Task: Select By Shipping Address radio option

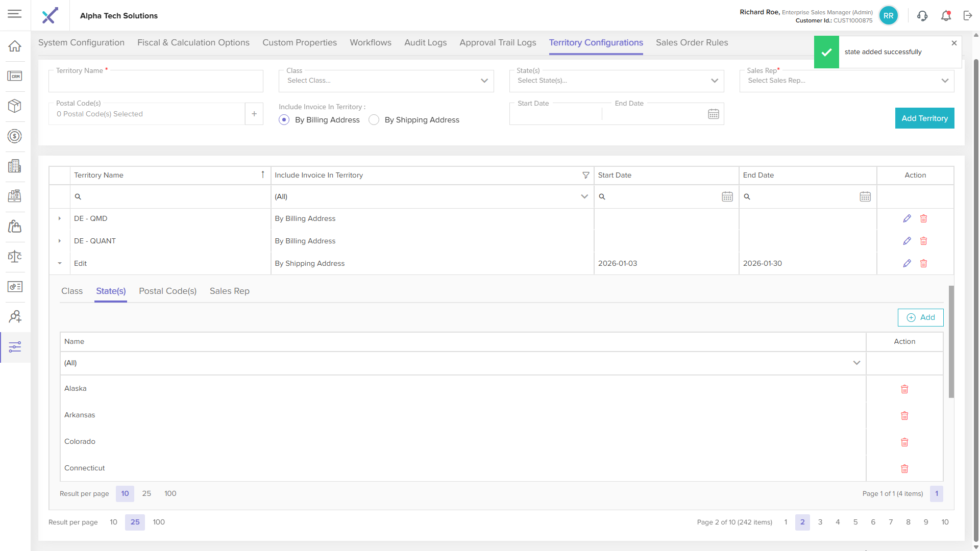Action: click(374, 120)
